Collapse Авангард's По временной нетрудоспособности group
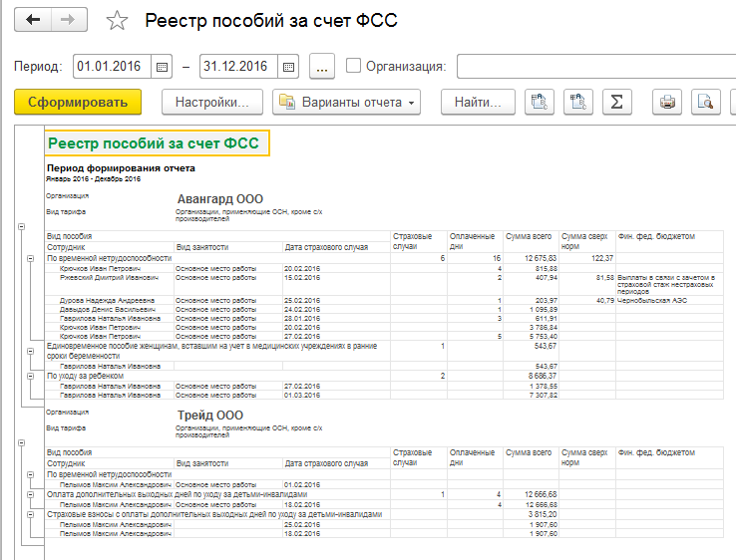Image resolution: width=736 pixels, height=560 pixels. [x=31, y=258]
